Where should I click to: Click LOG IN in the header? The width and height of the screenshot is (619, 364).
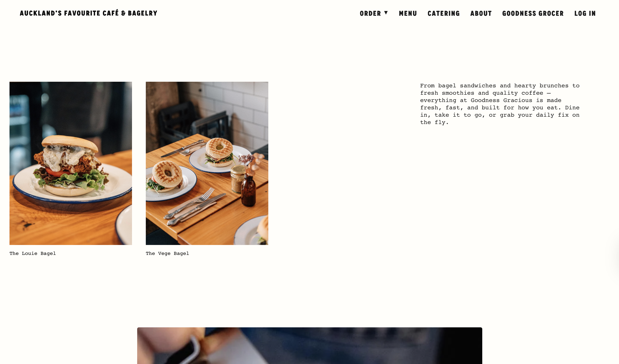585,13
